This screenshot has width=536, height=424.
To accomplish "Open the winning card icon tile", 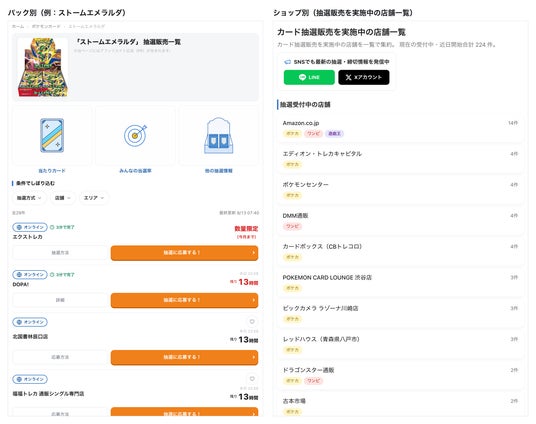I will click(52, 136).
